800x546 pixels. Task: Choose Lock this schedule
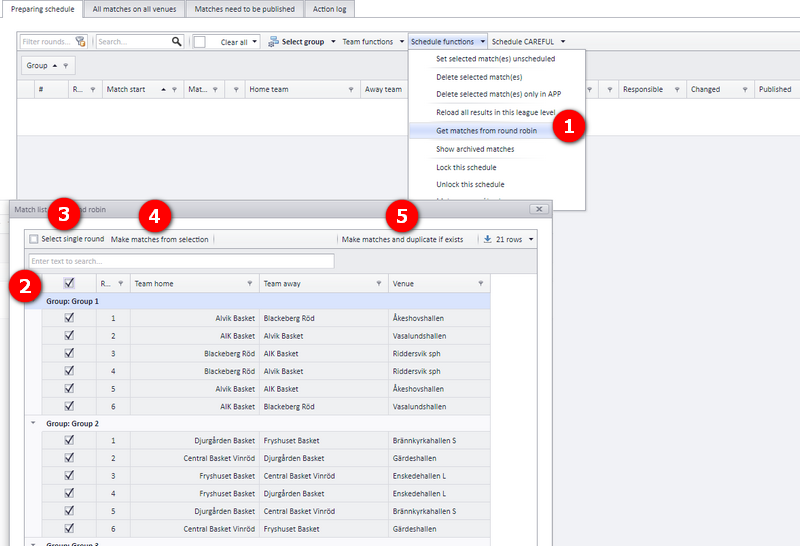466,167
